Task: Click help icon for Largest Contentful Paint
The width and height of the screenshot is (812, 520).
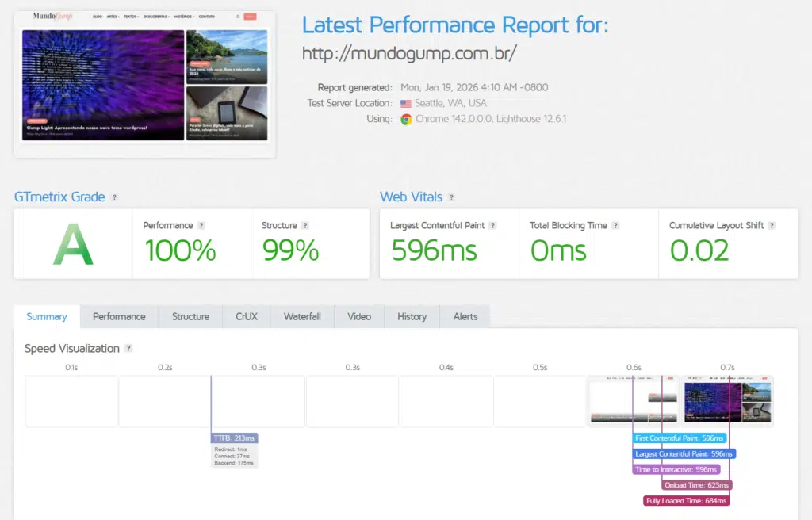Action: pos(493,225)
